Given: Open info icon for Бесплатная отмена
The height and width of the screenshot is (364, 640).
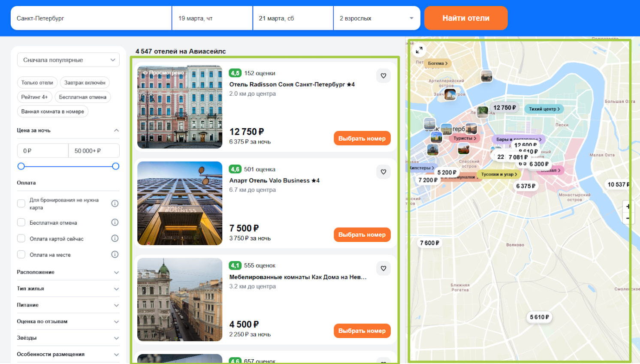Looking at the screenshot, I should (x=115, y=223).
